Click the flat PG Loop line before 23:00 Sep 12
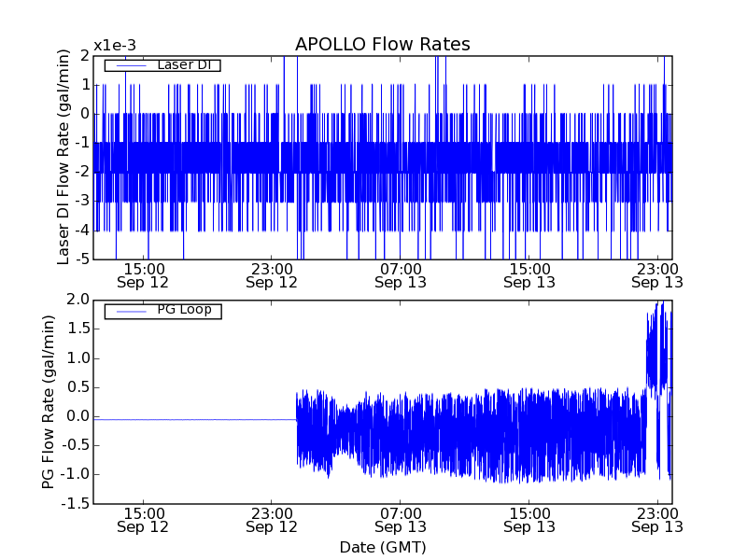Viewport: 747px width, 560px height. (x=187, y=420)
